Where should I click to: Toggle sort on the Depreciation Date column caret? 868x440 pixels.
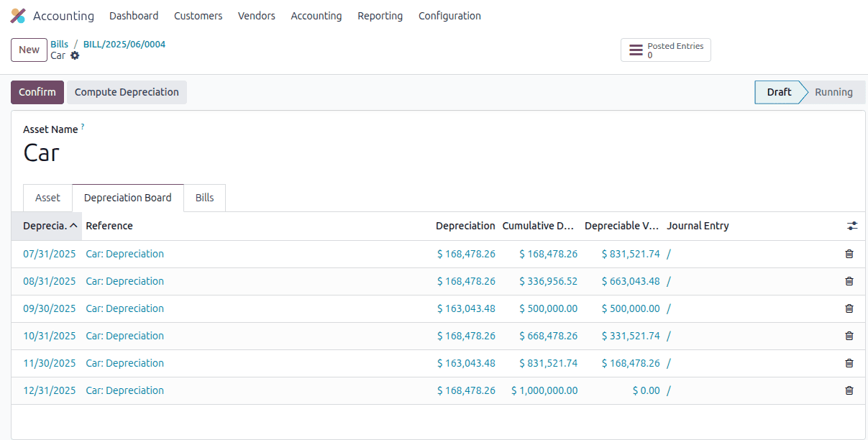click(x=72, y=225)
